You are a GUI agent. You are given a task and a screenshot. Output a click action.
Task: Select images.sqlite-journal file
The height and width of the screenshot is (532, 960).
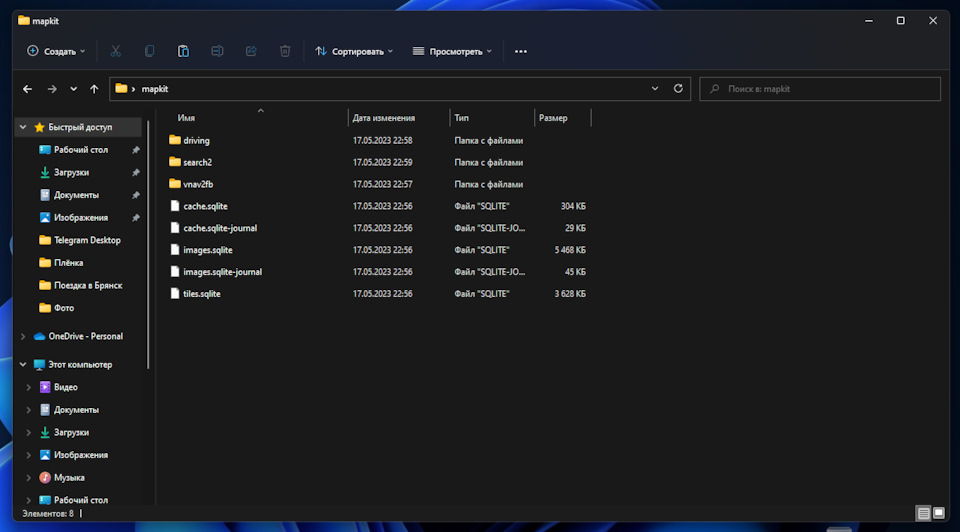[x=222, y=272]
